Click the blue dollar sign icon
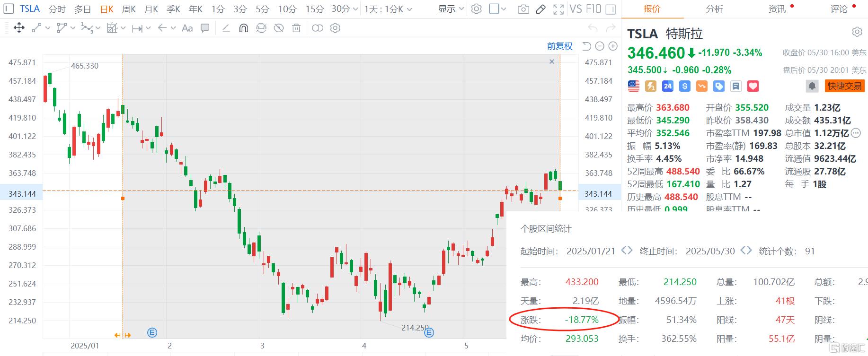 (684, 86)
